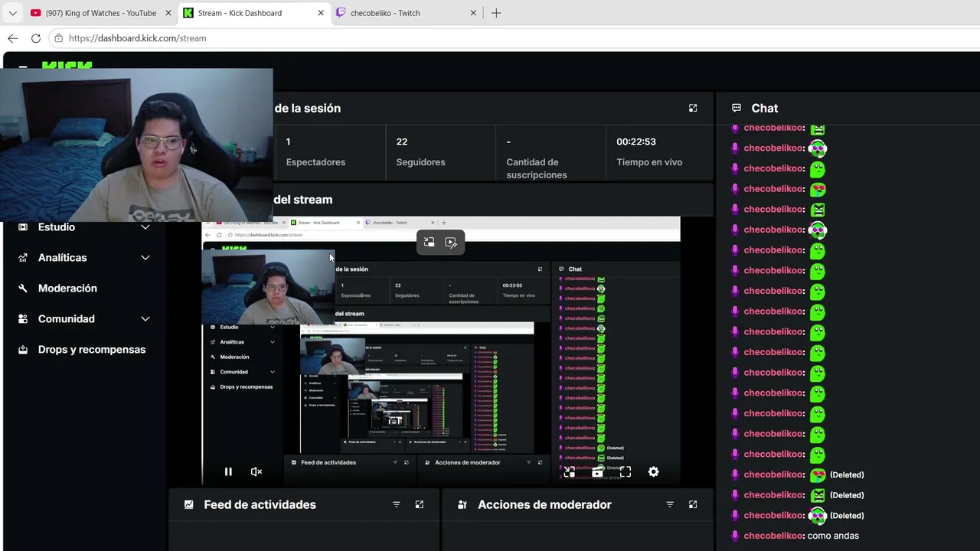Click the 'como andas' chat message
This screenshot has width=980, height=551.
coord(833,536)
